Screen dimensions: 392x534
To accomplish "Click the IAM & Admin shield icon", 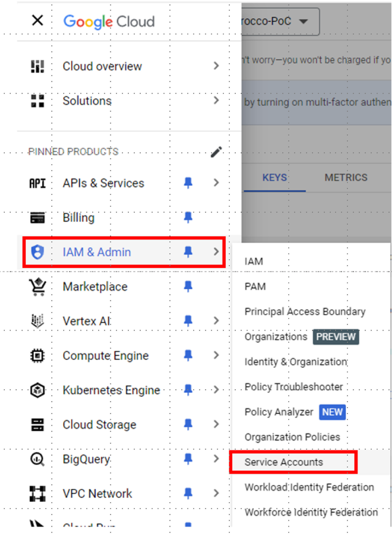I will click(37, 252).
